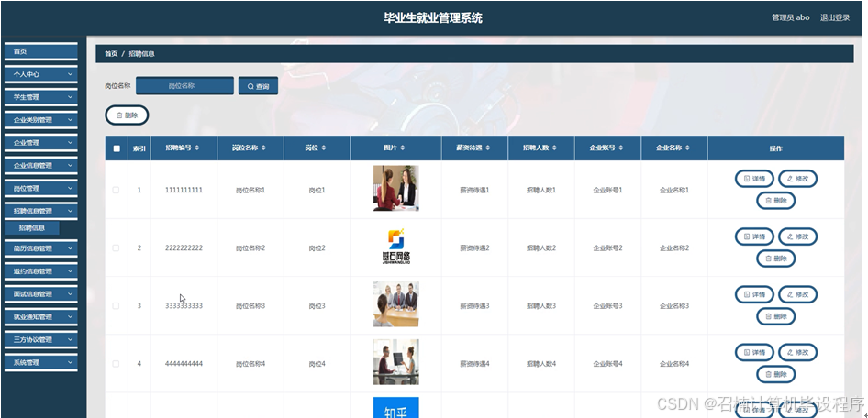868x418 pixels.
Task: Delete row 2 with 删除
Action: (775, 258)
